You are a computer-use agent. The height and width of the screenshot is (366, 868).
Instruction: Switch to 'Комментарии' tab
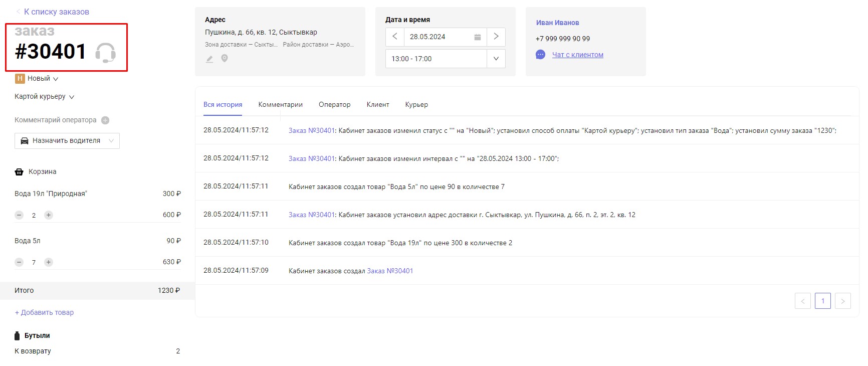(281, 104)
